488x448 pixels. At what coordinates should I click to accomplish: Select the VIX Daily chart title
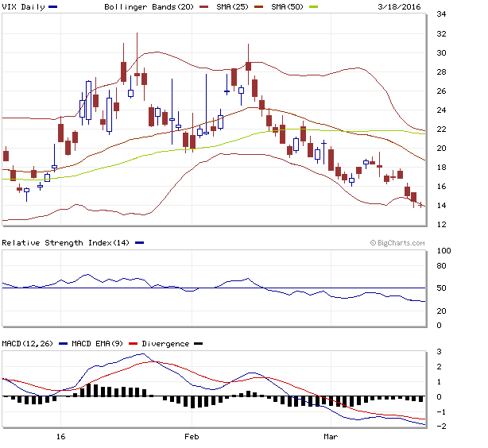(23, 6)
